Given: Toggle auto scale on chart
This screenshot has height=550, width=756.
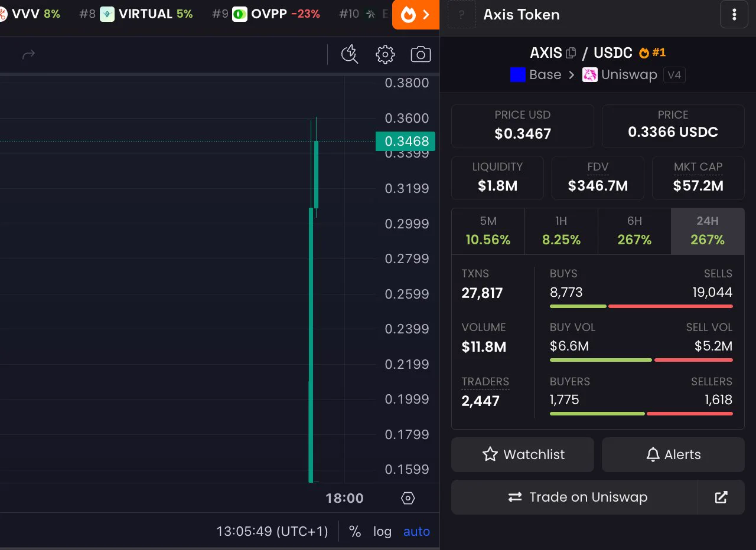Looking at the screenshot, I should click(416, 532).
